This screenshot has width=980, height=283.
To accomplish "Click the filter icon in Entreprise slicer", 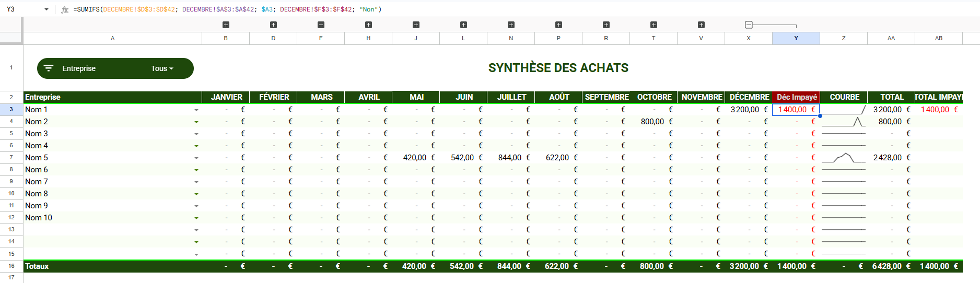I will 49,68.
